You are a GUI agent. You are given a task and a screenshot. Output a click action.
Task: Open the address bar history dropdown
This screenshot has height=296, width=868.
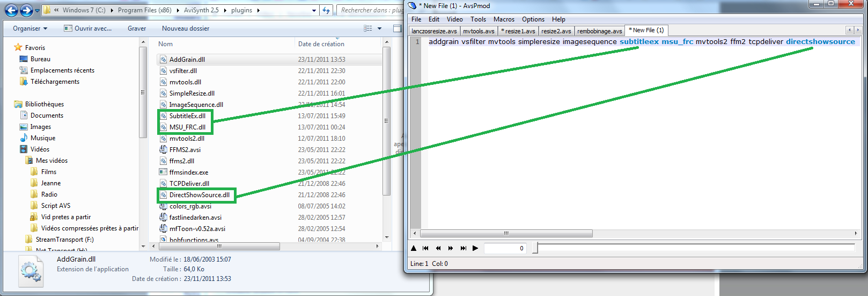pyautogui.click(x=314, y=10)
